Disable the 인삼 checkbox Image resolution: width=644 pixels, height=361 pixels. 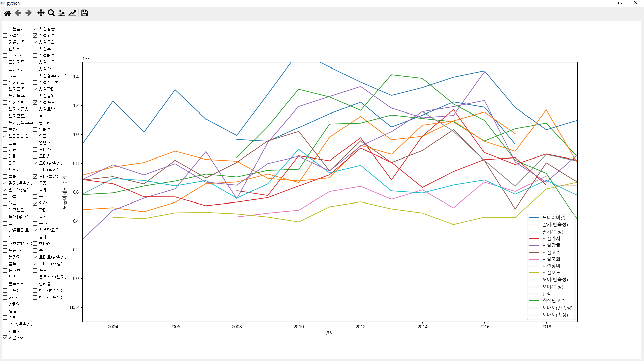35,203
